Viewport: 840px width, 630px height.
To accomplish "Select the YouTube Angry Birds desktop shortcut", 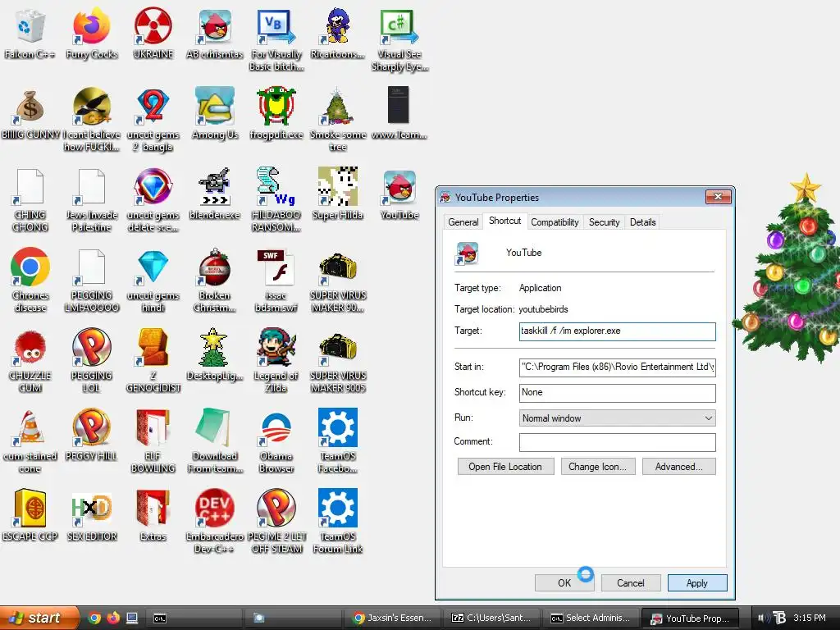I will point(399,187).
